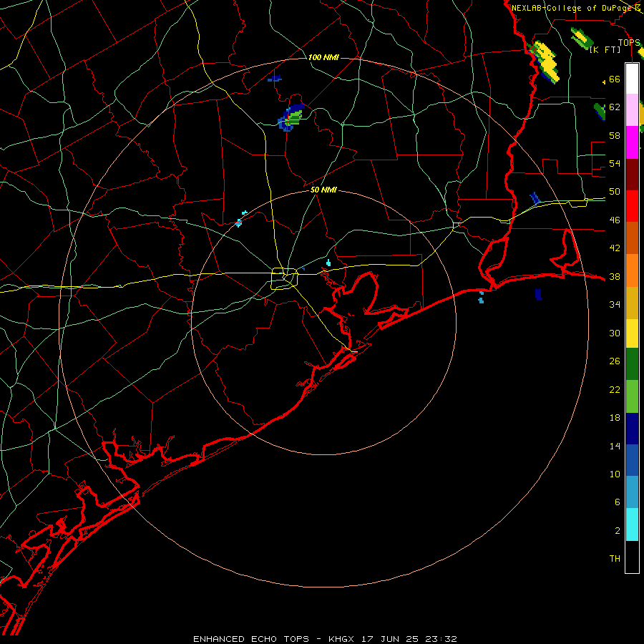Viewport: 644px width, 644px height.
Task: Click legend value '62'
Action: (615, 107)
